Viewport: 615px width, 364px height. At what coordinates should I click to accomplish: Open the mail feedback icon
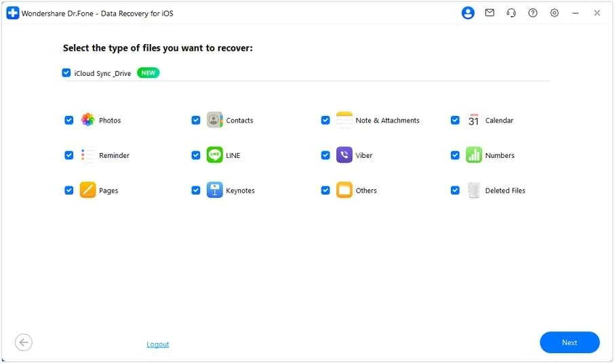[x=490, y=13]
